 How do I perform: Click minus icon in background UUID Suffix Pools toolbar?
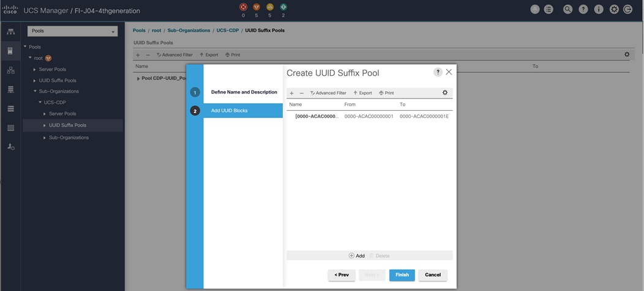(x=148, y=54)
